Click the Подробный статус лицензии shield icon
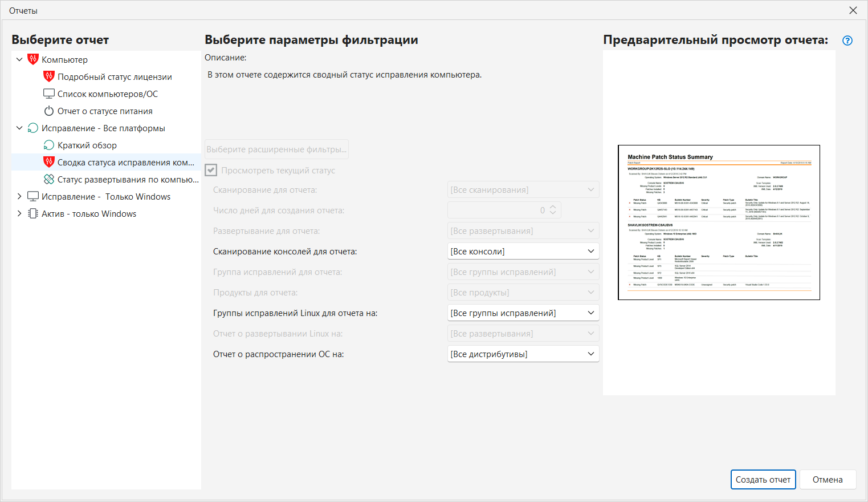The image size is (868, 502). [49, 76]
